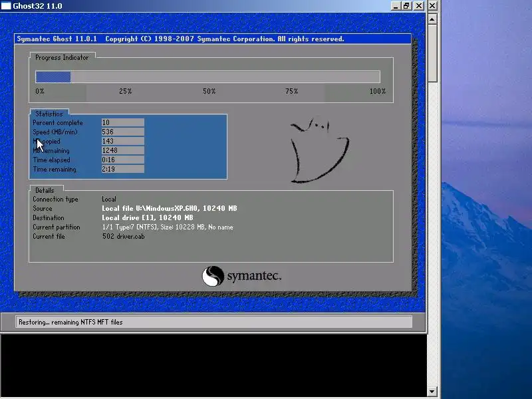Click the Time elapsed value 0:16
This screenshot has width=532, height=399.
tap(123, 160)
